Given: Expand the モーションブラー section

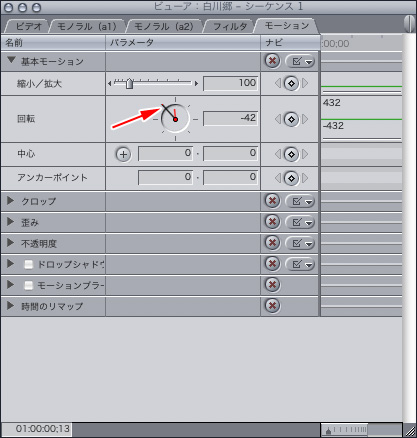Looking at the screenshot, I should (10, 285).
